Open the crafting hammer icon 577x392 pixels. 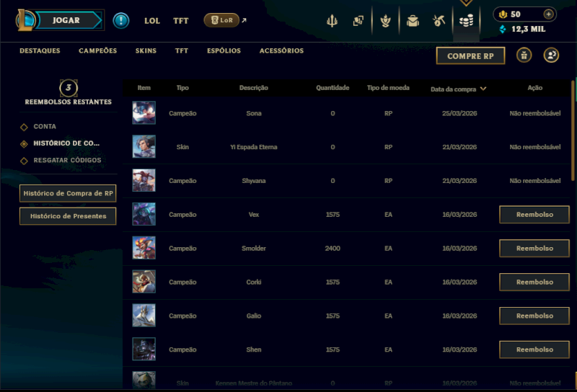click(x=439, y=21)
